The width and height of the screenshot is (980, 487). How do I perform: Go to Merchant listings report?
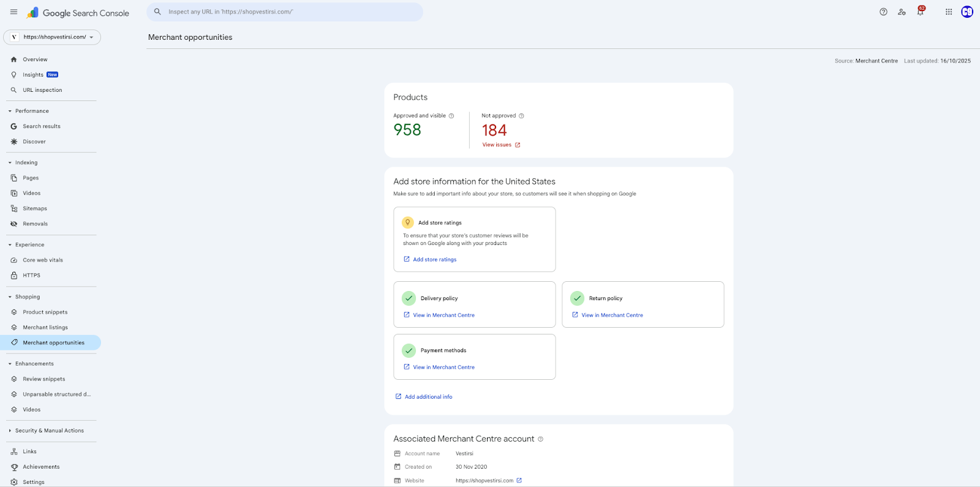coord(45,328)
